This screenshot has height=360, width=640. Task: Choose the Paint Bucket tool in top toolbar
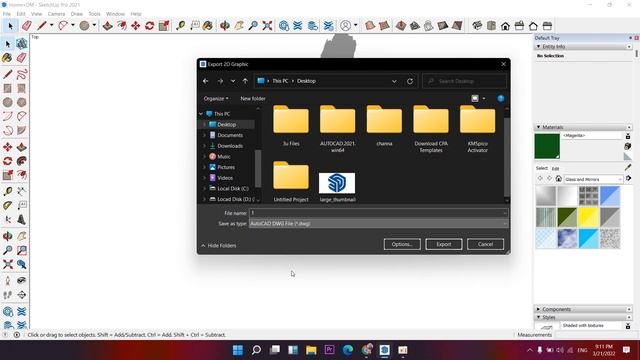coord(208,26)
